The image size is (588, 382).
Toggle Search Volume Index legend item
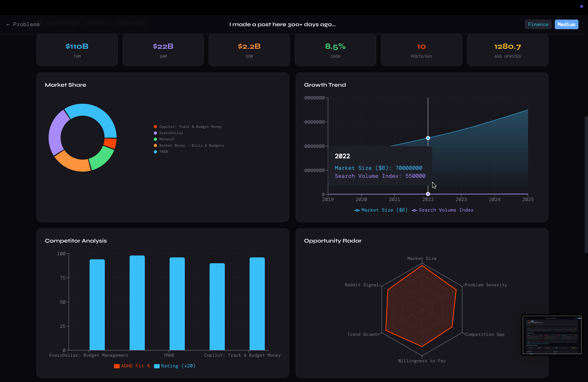coord(442,210)
